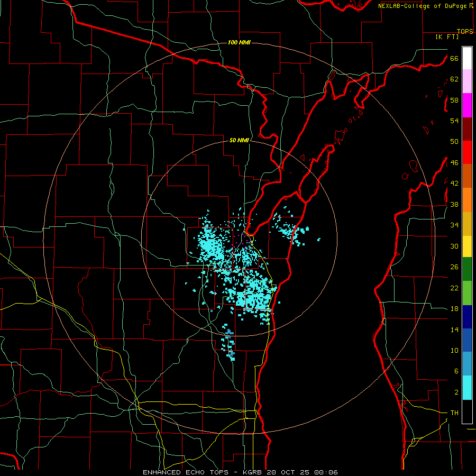Click the light green legend swatch
Viewport: 476px width, 476px height.
[x=467, y=293]
